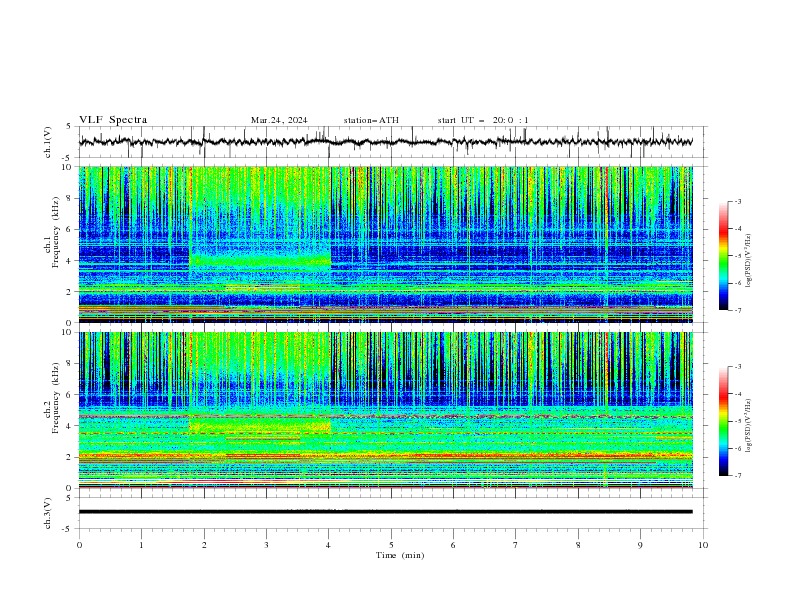
Task: Click the '-7' label on ch.2 color scale
Action: [737, 475]
